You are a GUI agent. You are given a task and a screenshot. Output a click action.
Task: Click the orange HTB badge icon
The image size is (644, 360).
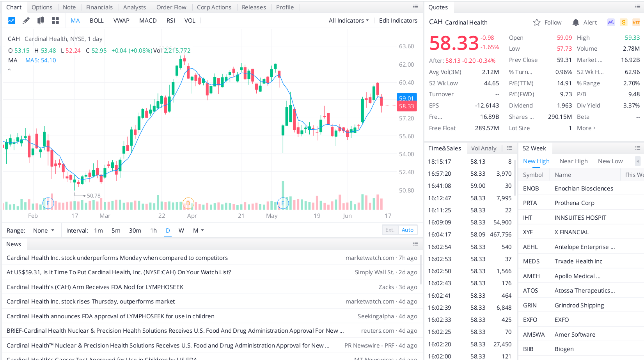pyautogui.click(x=636, y=23)
